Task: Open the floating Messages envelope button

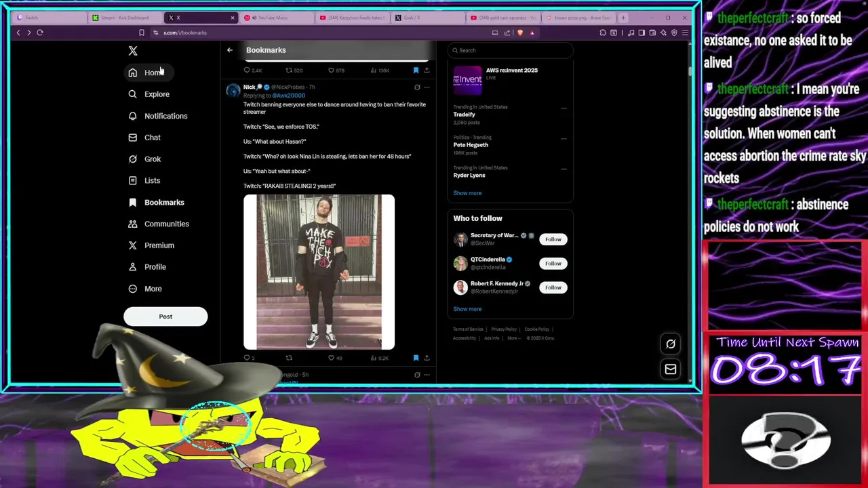Action: [671, 369]
